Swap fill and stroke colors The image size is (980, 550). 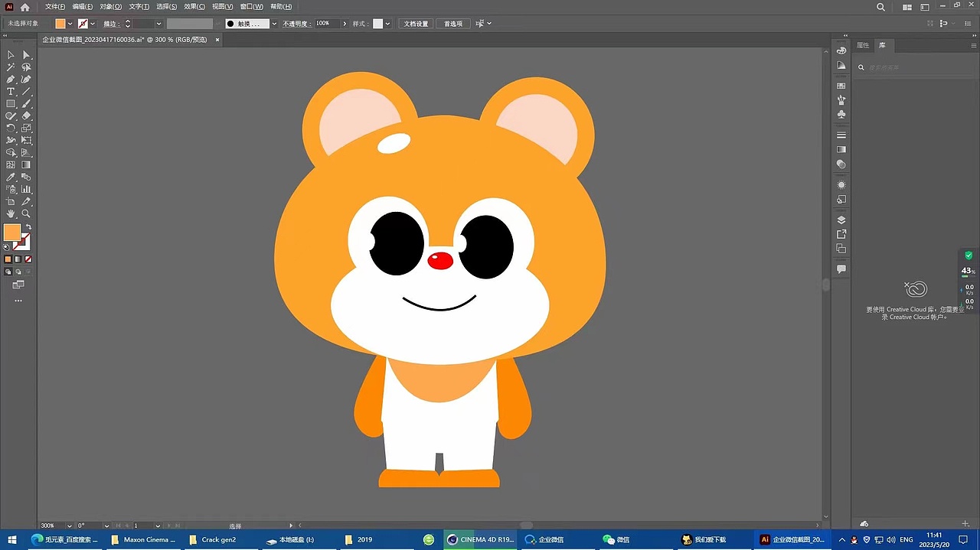coord(29,226)
